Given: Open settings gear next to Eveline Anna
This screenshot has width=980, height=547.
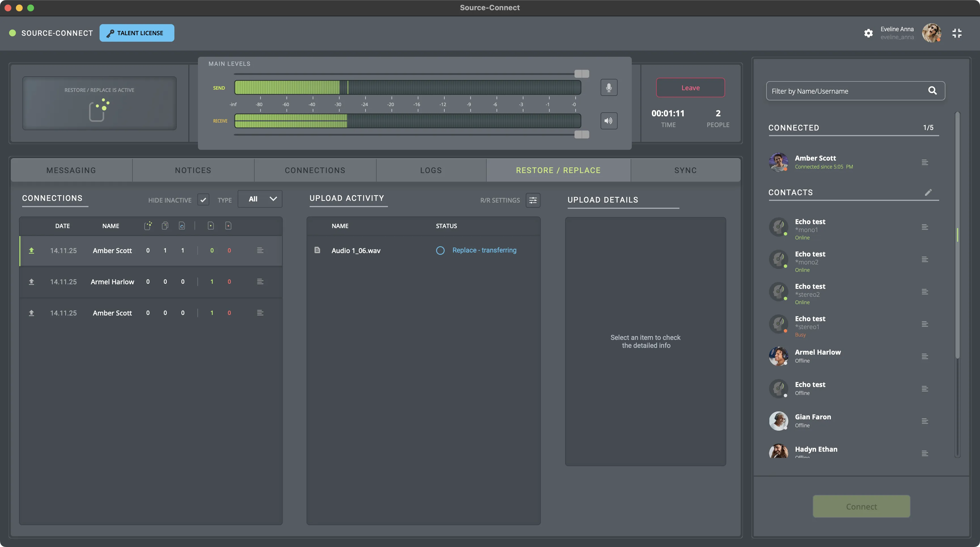Looking at the screenshot, I should 868,33.
